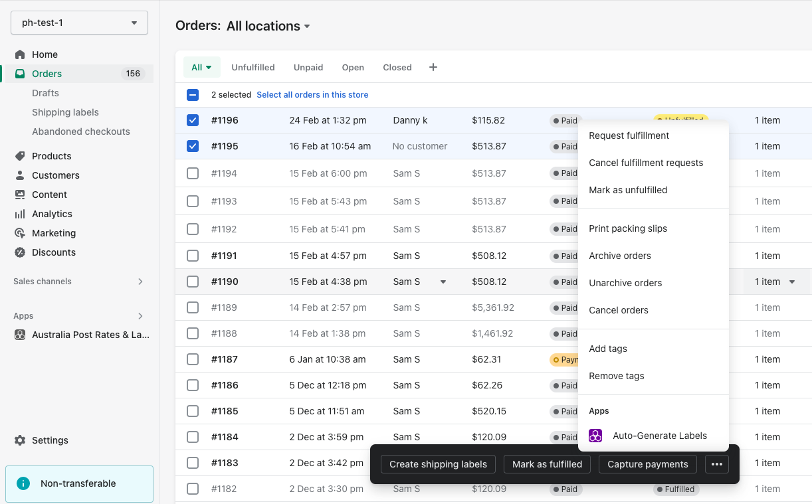This screenshot has height=504, width=812.
Task: Open Drafts in the sidebar
Action: [x=45, y=93]
